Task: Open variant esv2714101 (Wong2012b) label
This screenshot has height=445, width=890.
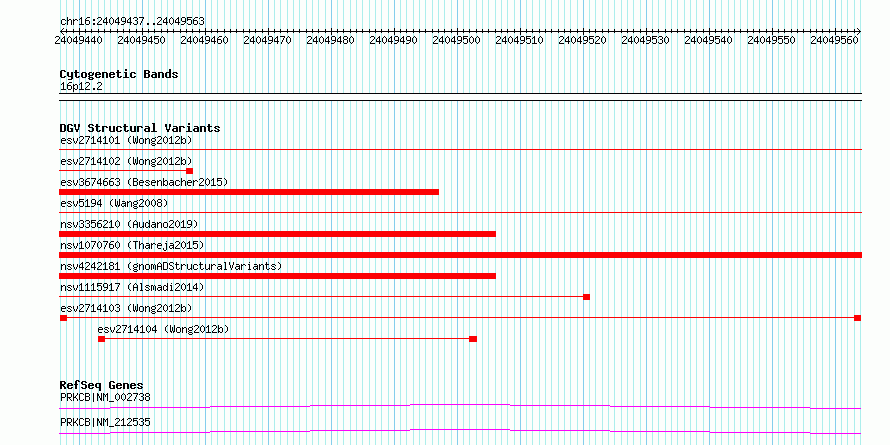Action: (126, 140)
